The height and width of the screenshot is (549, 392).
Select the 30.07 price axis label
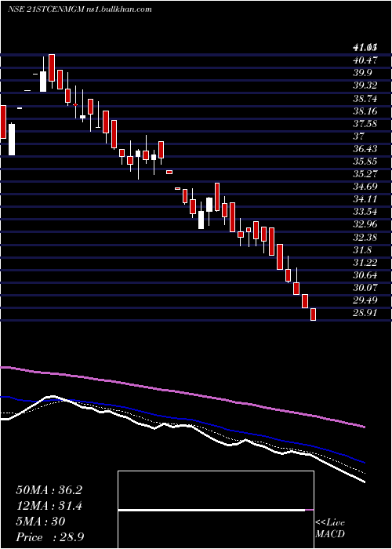(x=365, y=288)
